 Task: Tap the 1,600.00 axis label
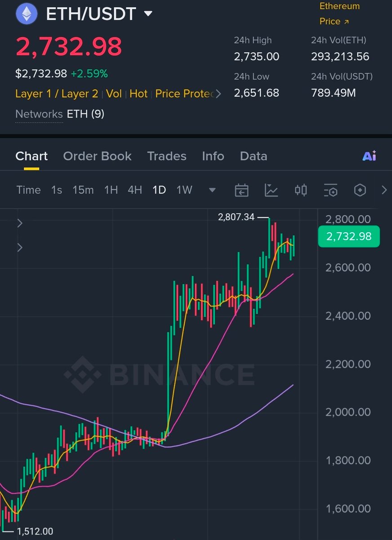click(348, 508)
